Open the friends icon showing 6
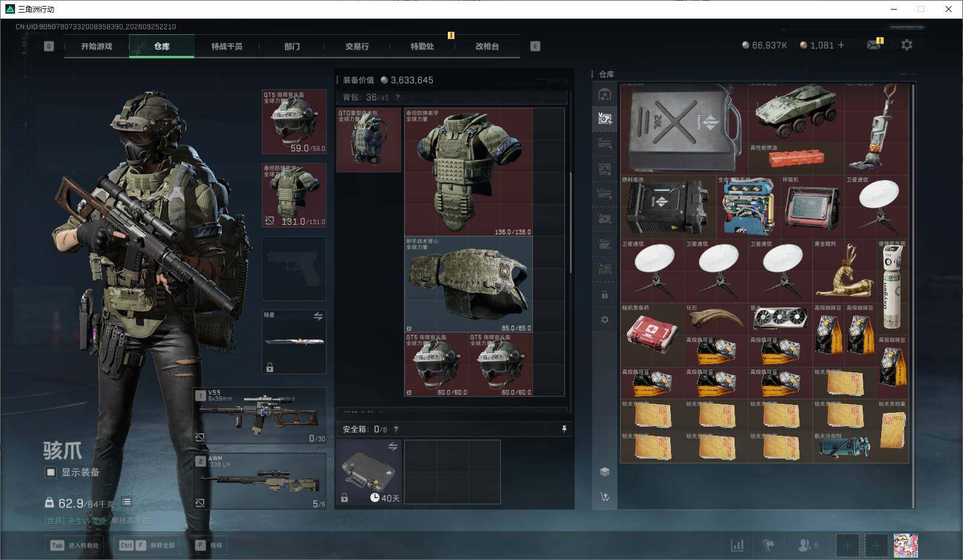 click(807, 545)
